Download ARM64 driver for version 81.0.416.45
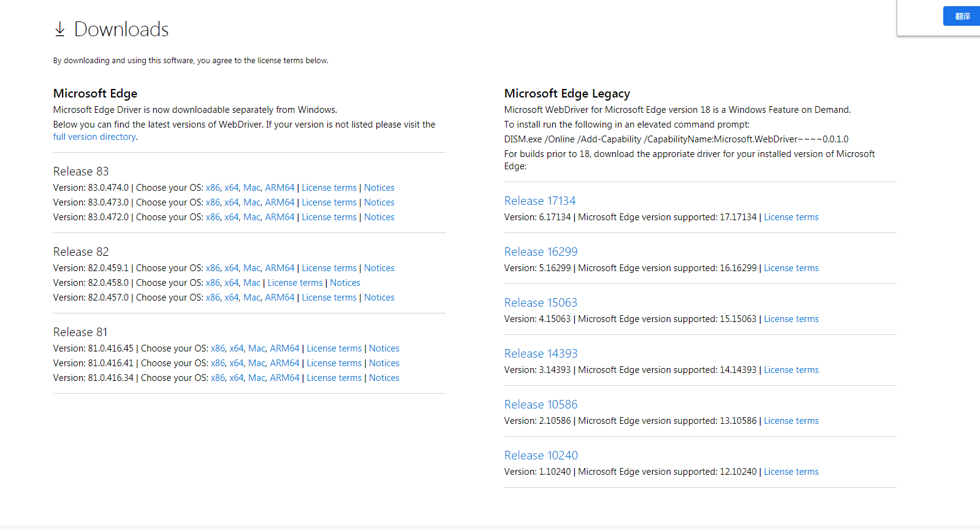 (284, 348)
